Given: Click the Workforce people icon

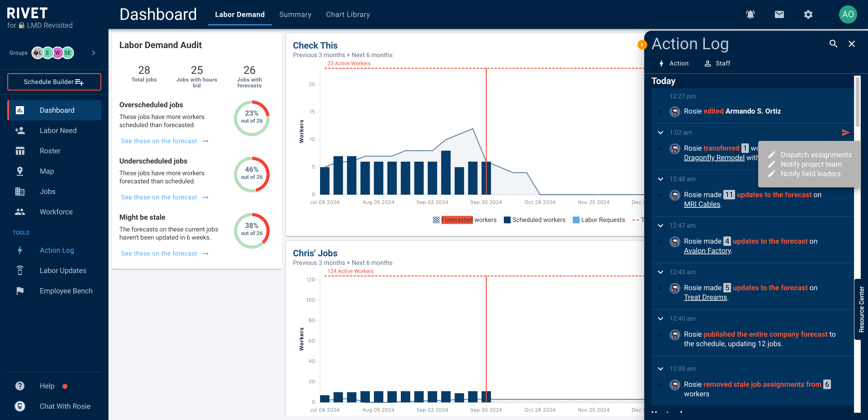Looking at the screenshot, I should point(20,212).
